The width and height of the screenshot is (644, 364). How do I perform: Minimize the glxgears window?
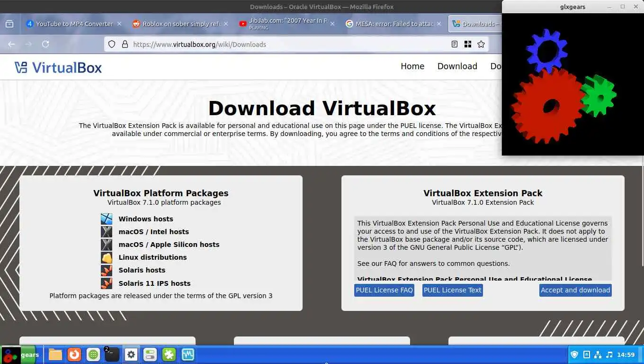tap(609, 7)
